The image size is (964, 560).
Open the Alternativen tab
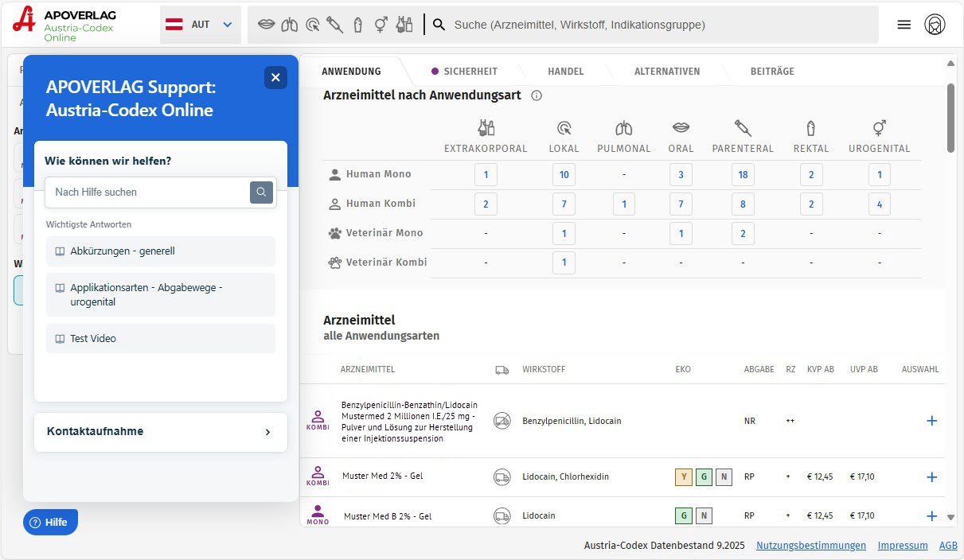tap(666, 72)
